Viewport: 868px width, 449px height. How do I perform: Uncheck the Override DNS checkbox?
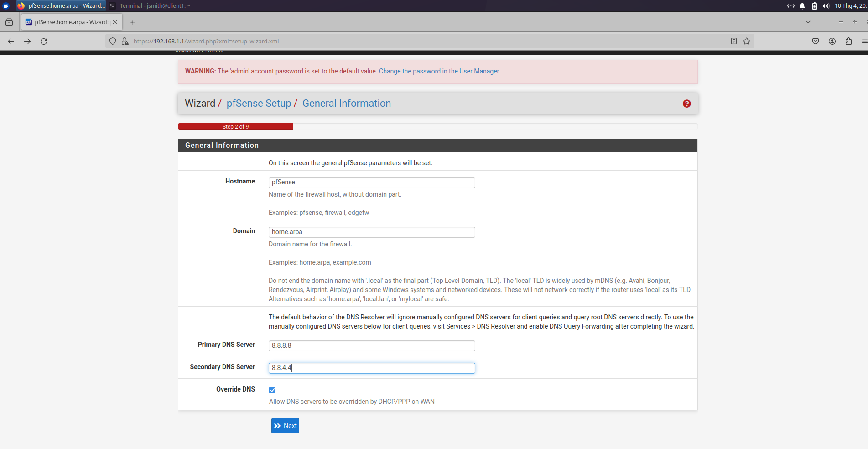272,390
